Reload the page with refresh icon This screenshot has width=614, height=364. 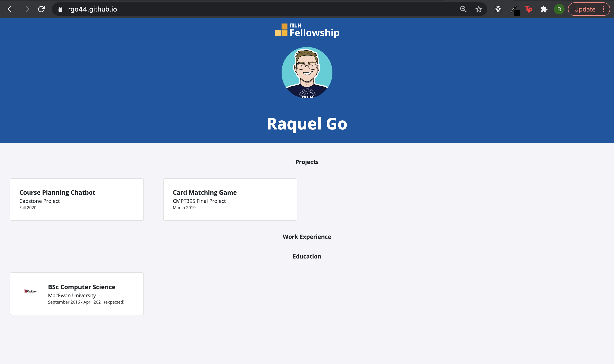pos(41,9)
